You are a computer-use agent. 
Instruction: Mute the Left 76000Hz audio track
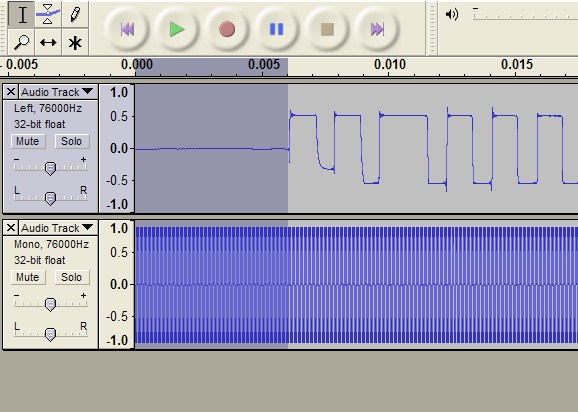(x=28, y=142)
